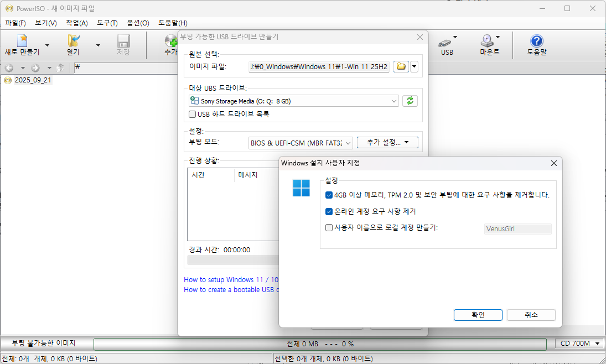Image resolution: width=606 pixels, height=364 pixels.
Task: Open the recent image files dropdown arrow
Action: [414, 66]
